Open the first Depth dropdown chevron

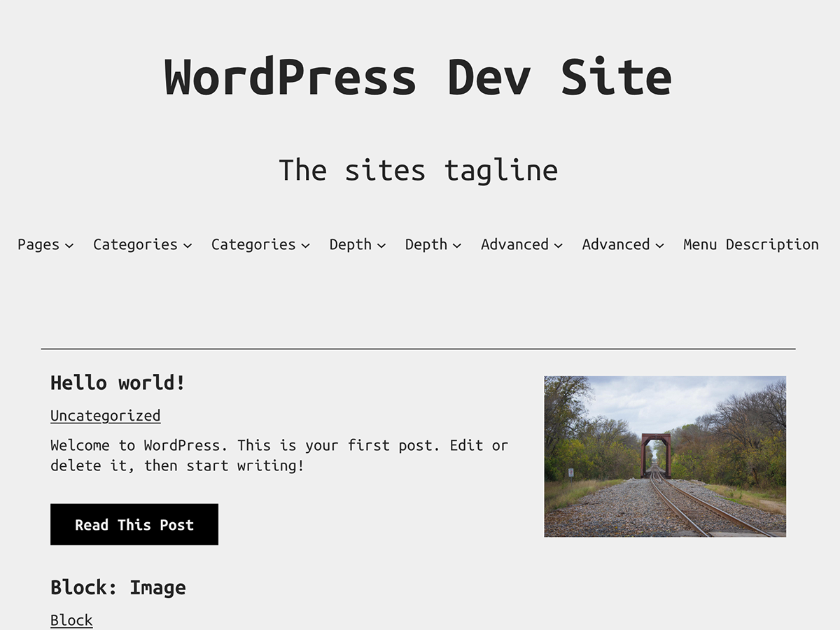(x=381, y=246)
